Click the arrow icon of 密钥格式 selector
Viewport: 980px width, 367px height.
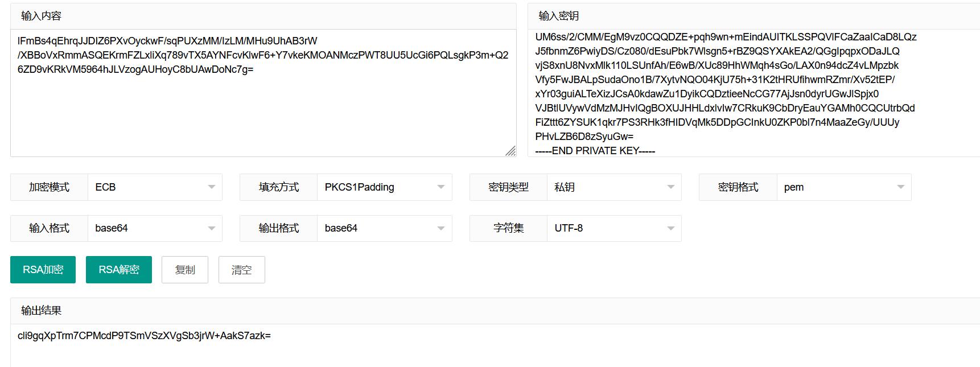coord(900,187)
